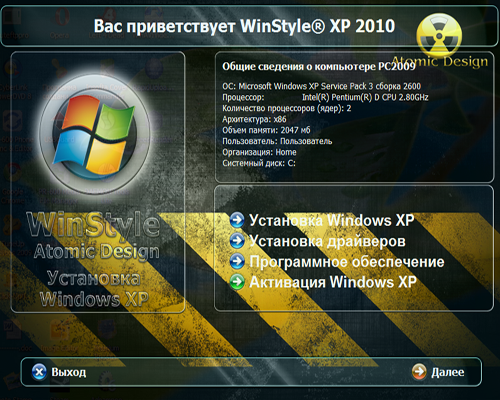This screenshot has width=500, height=400.
Task: Click the blue arrow beside Установка драйверов
Action: (x=237, y=241)
